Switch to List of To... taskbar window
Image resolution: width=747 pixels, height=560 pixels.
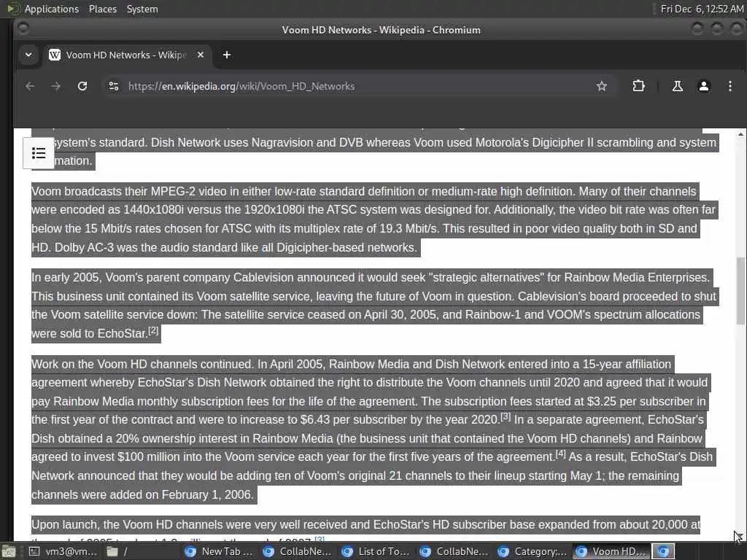(x=377, y=551)
